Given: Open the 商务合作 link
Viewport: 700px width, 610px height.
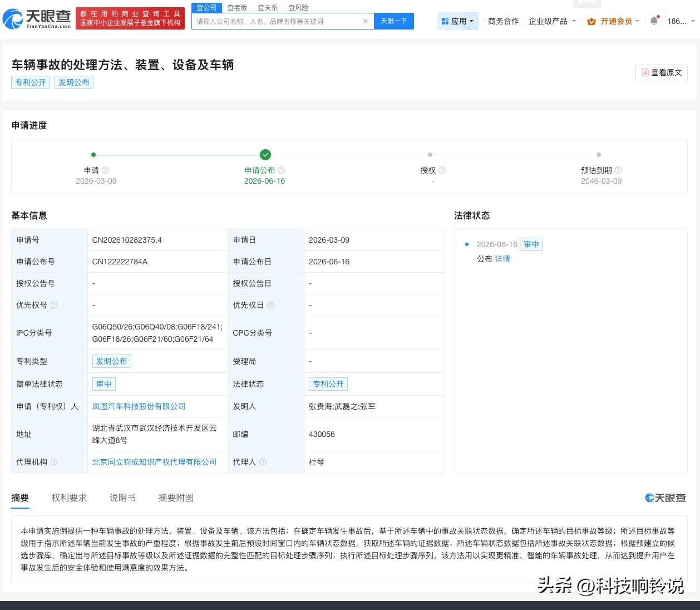Looking at the screenshot, I should click(x=503, y=21).
